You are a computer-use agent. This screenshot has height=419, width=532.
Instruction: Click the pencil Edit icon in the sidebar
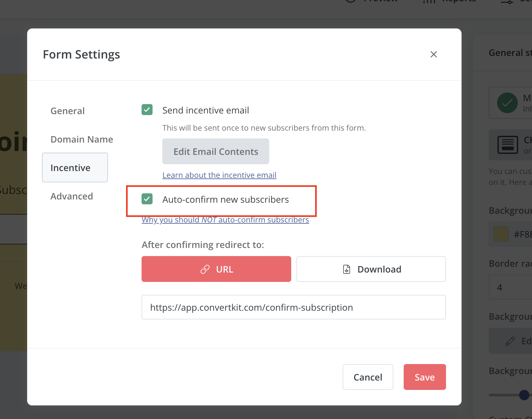point(510,341)
